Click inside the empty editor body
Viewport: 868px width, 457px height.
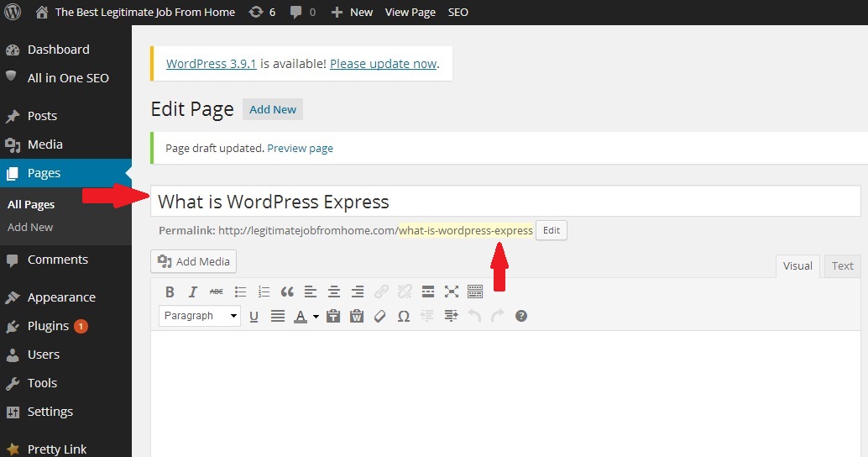click(505, 393)
